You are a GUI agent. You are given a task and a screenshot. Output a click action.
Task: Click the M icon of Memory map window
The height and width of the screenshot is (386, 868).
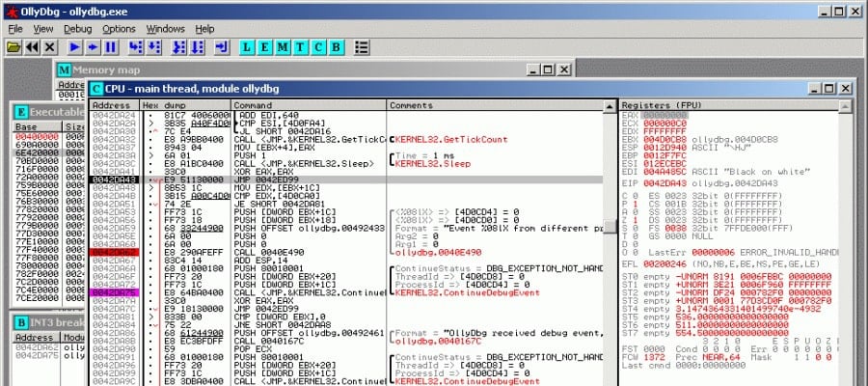point(65,69)
